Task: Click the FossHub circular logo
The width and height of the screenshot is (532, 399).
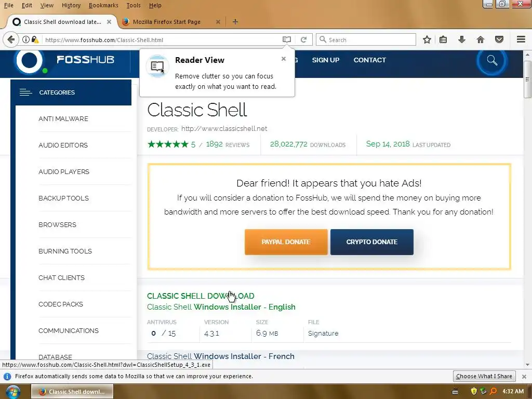Action: pyautogui.click(x=30, y=61)
